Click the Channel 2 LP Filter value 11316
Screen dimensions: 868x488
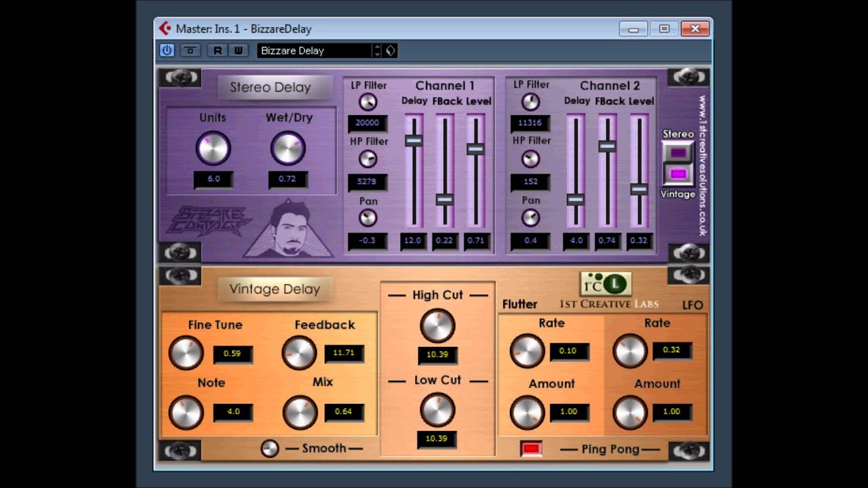(530, 123)
